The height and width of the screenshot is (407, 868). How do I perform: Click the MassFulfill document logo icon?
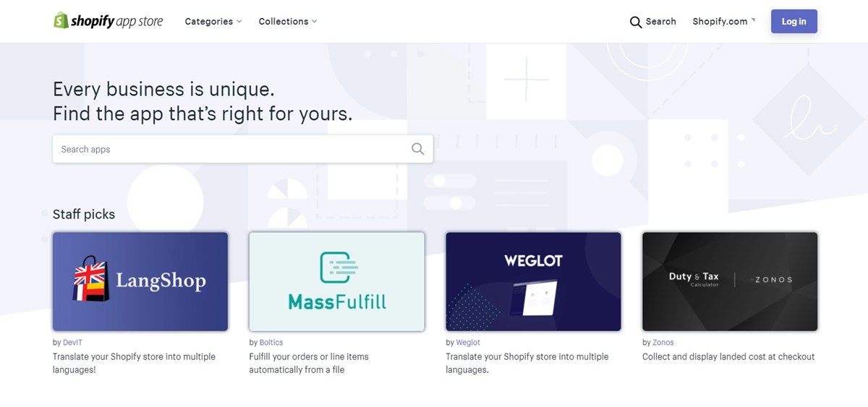pos(339,268)
